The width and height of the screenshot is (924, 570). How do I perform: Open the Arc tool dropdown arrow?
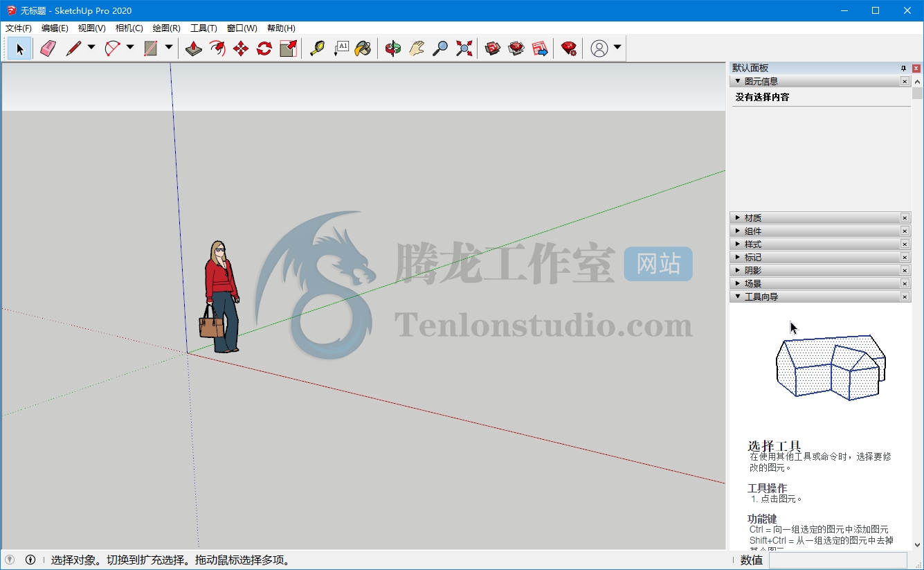coord(130,48)
